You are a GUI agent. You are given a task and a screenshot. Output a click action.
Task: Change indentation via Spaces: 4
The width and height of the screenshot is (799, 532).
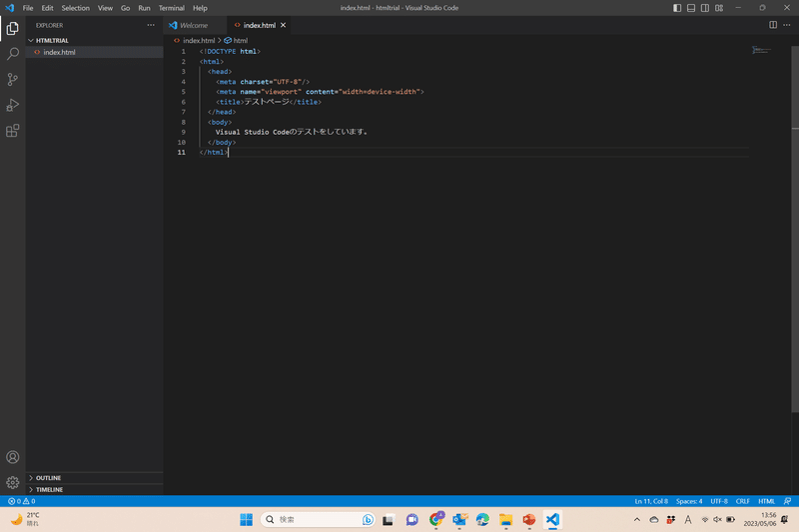[689, 501]
